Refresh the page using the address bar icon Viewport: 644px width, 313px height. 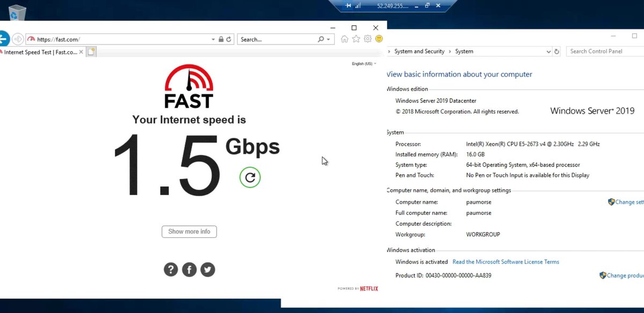(x=229, y=39)
